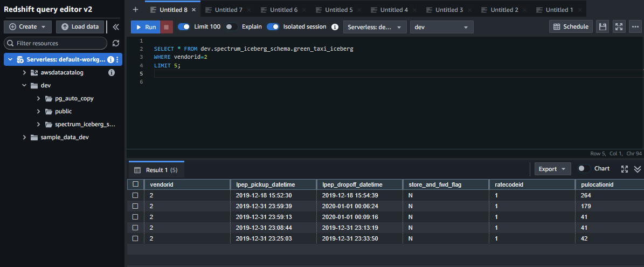The height and width of the screenshot is (267, 644).
Task: Close the Untitled 8 tab
Action: click(x=193, y=10)
